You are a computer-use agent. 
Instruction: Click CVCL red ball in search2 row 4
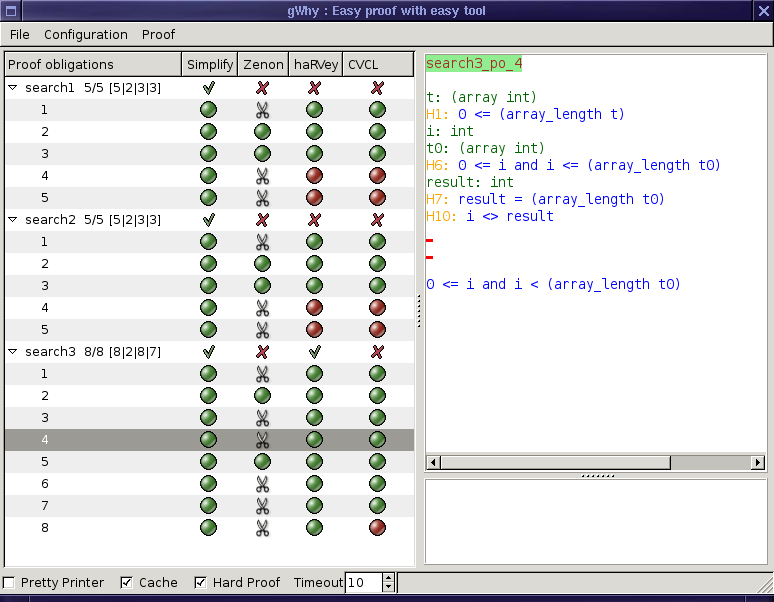pos(378,307)
